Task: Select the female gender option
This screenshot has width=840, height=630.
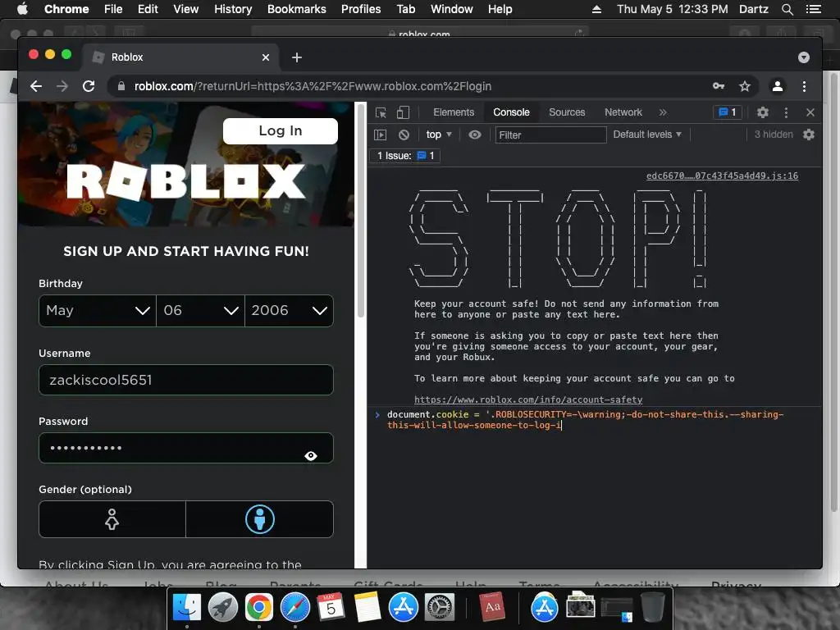Action: pyautogui.click(x=112, y=519)
